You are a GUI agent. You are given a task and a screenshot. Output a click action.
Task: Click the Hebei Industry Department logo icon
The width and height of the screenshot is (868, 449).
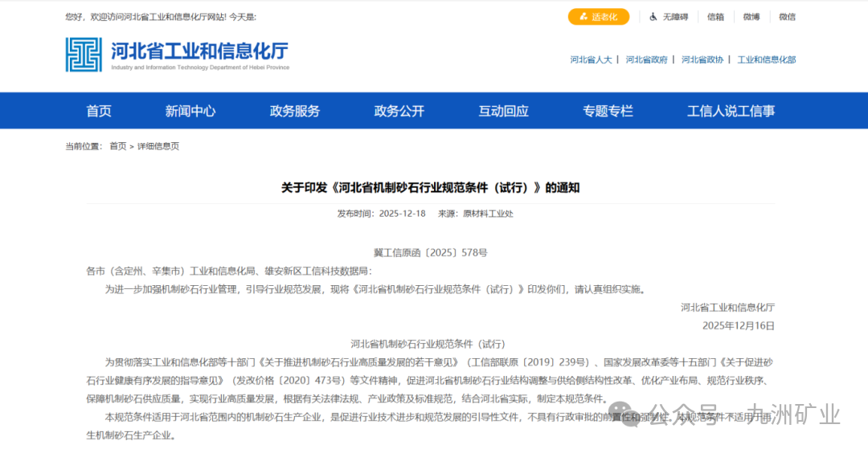[x=84, y=55]
